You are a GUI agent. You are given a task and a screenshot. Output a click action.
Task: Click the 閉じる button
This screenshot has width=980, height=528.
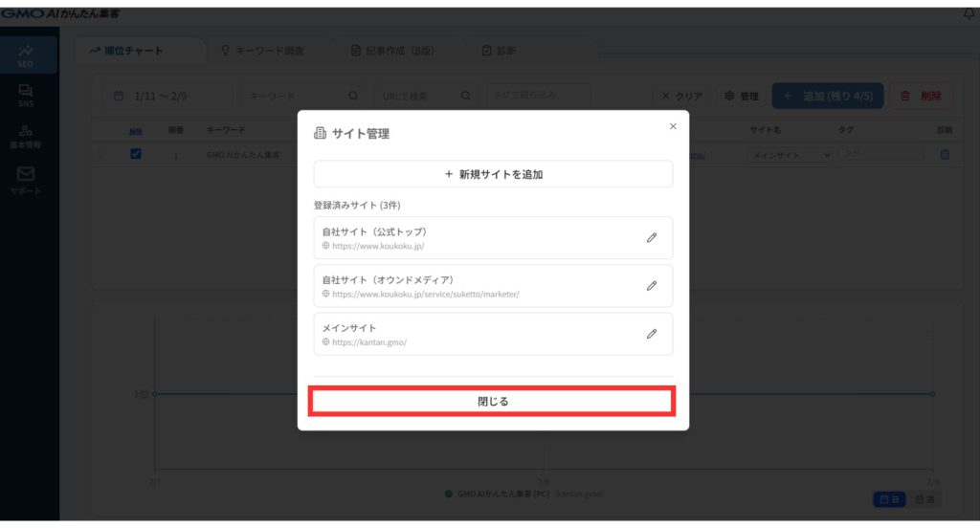(x=493, y=402)
